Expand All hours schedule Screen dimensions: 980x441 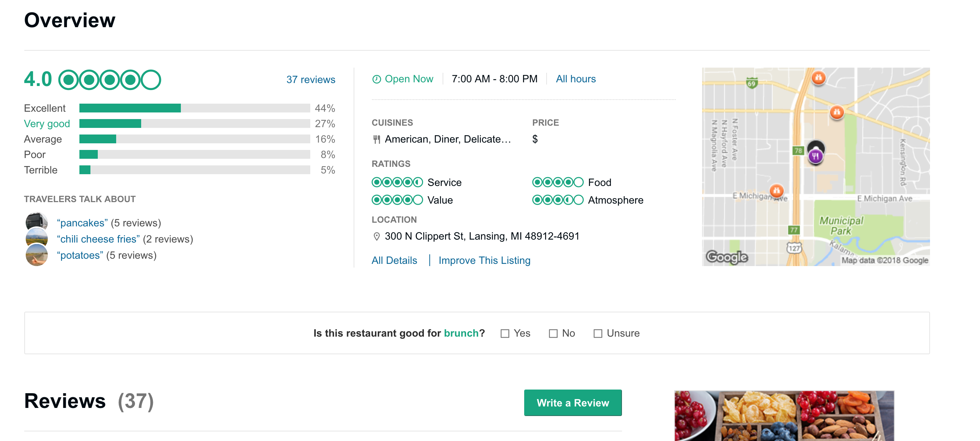click(576, 79)
